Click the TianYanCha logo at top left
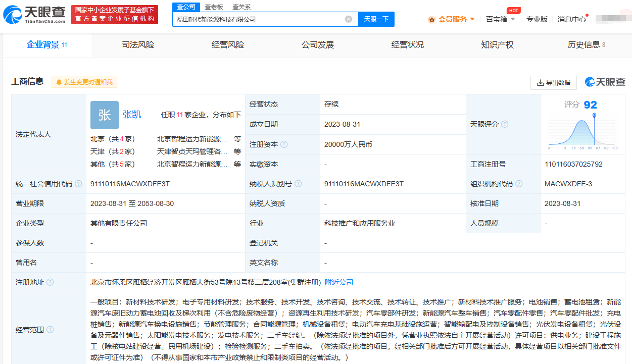The image size is (632, 364). (34, 15)
